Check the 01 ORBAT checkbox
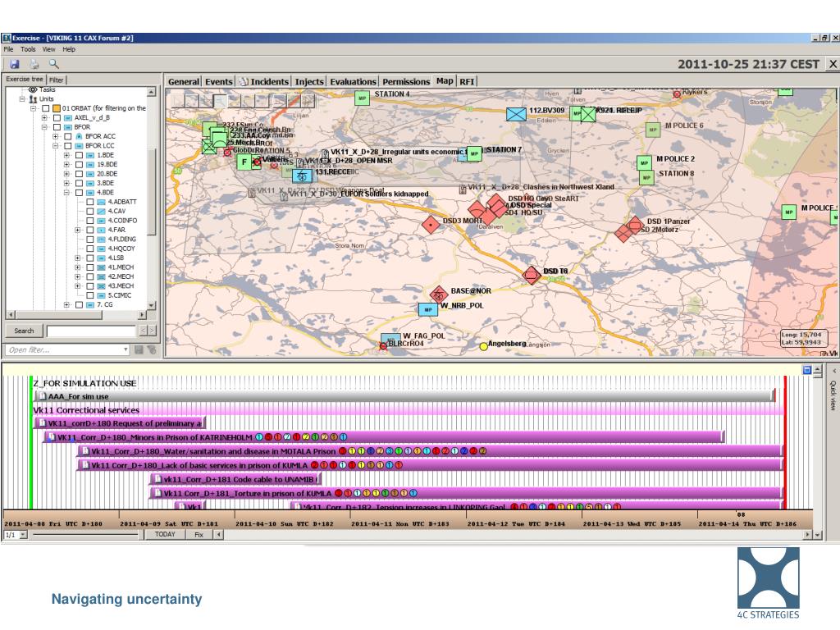 click(46, 108)
